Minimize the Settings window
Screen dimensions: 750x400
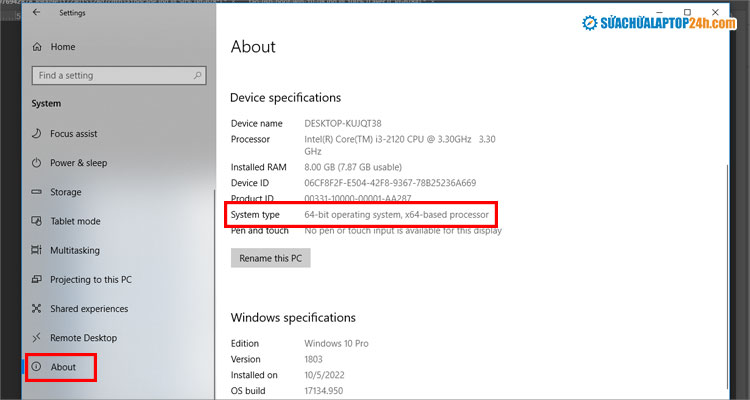pyautogui.click(x=660, y=12)
